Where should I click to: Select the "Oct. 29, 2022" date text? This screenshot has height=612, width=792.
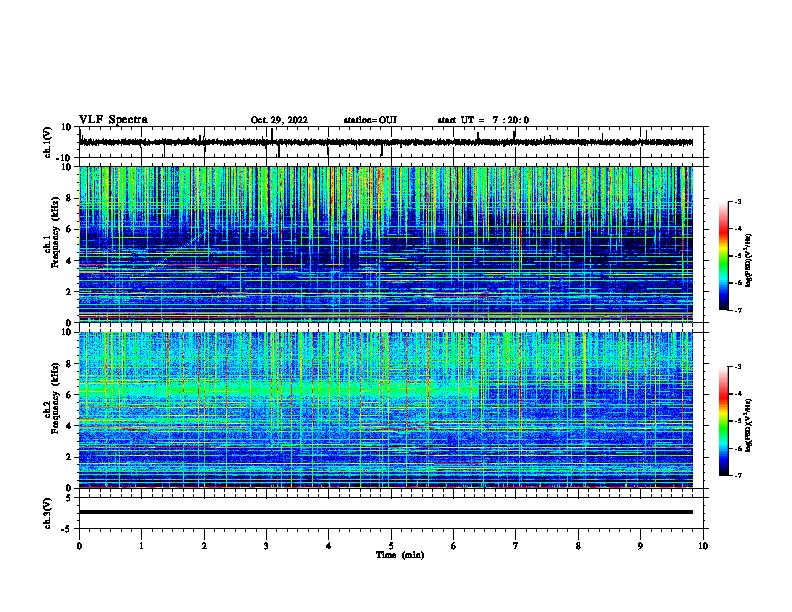pyautogui.click(x=279, y=120)
